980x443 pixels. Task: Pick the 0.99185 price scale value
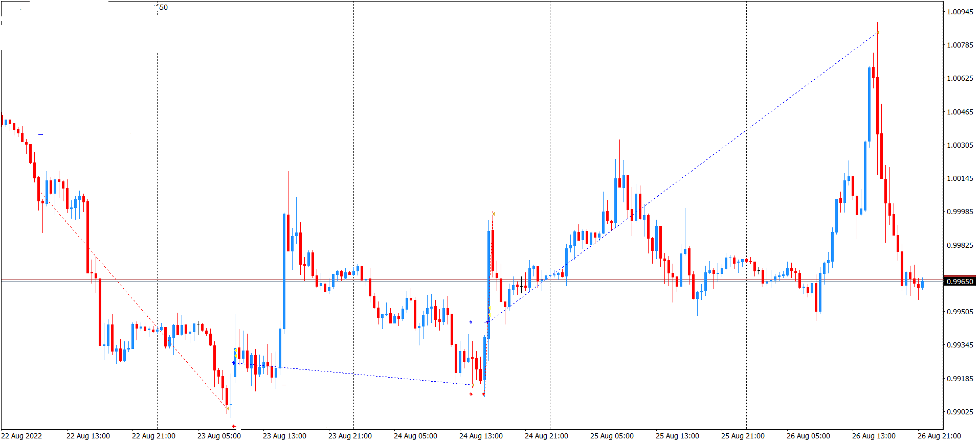click(x=960, y=379)
